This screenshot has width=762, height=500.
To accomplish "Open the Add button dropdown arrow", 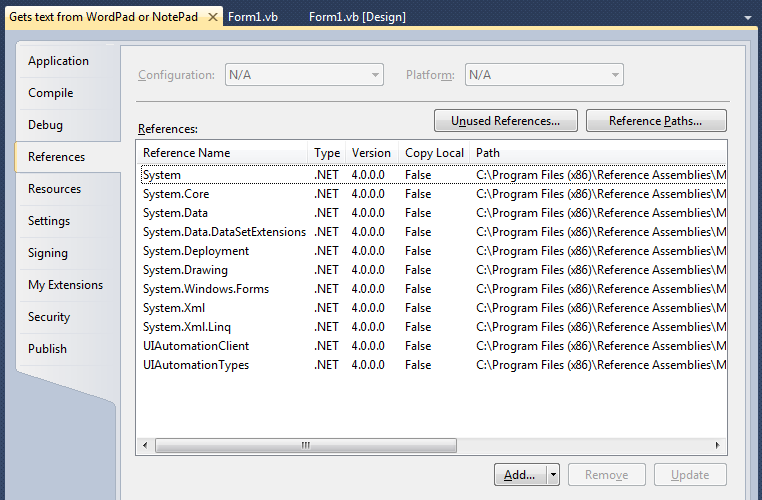I will click(553, 475).
